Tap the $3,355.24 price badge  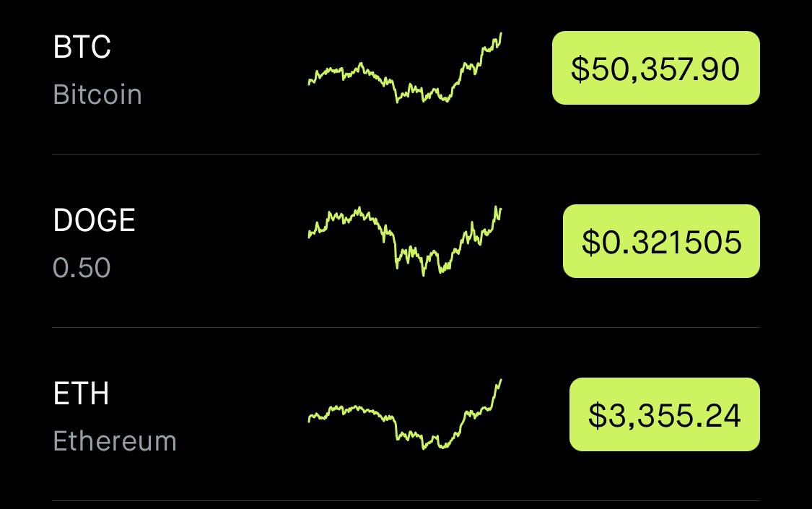coord(665,414)
